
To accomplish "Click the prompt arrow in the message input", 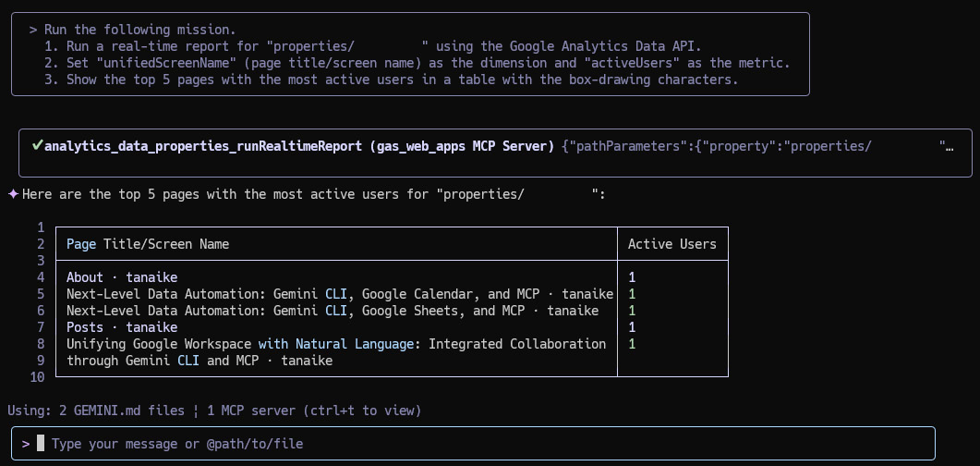I will click(x=26, y=444).
